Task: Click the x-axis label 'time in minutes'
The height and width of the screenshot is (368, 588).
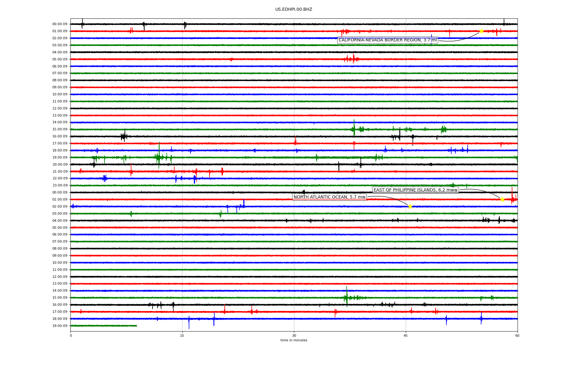Action: point(294,340)
